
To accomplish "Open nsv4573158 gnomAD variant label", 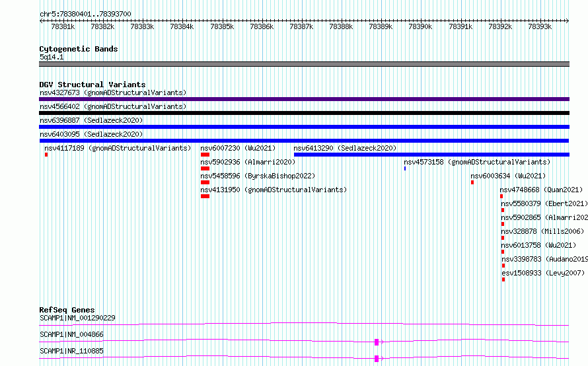I will click(x=477, y=162).
